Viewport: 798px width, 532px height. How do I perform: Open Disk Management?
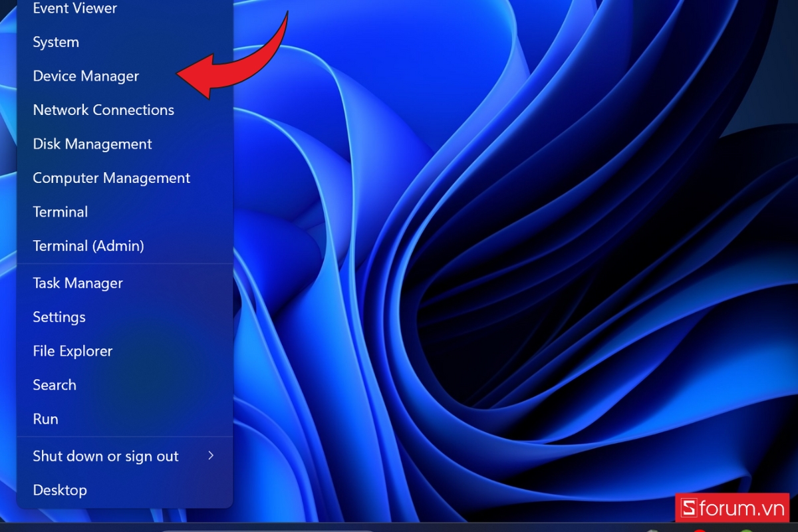(92, 144)
